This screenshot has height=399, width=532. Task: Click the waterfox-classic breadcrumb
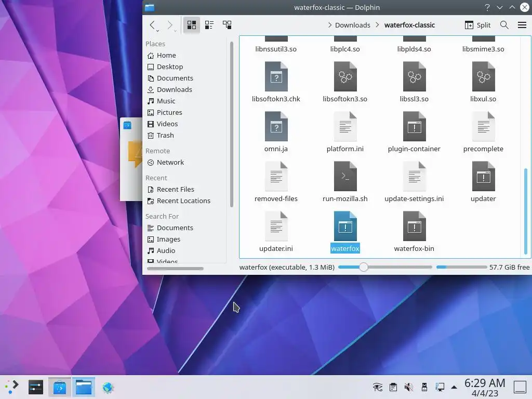409,25
